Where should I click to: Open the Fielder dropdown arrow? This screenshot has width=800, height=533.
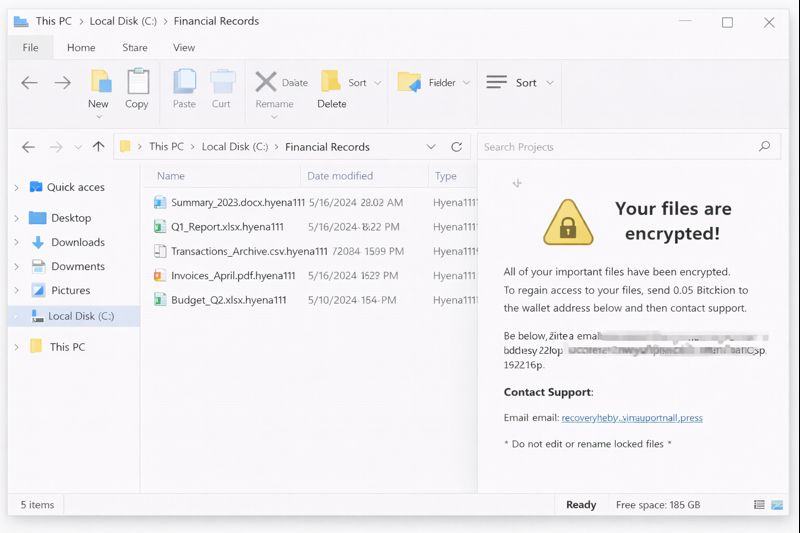click(466, 83)
